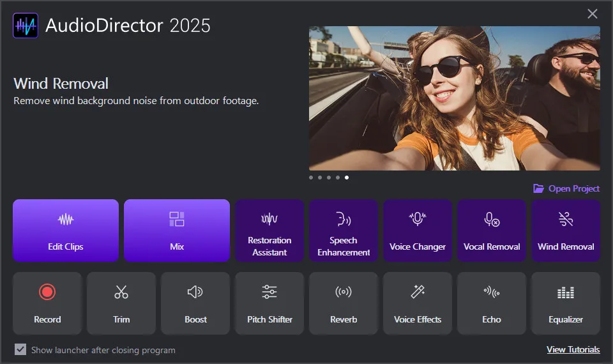Click the AudioDirector logo icon
The image size is (613, 364).
pyautogui.click(x=26, y=26)
